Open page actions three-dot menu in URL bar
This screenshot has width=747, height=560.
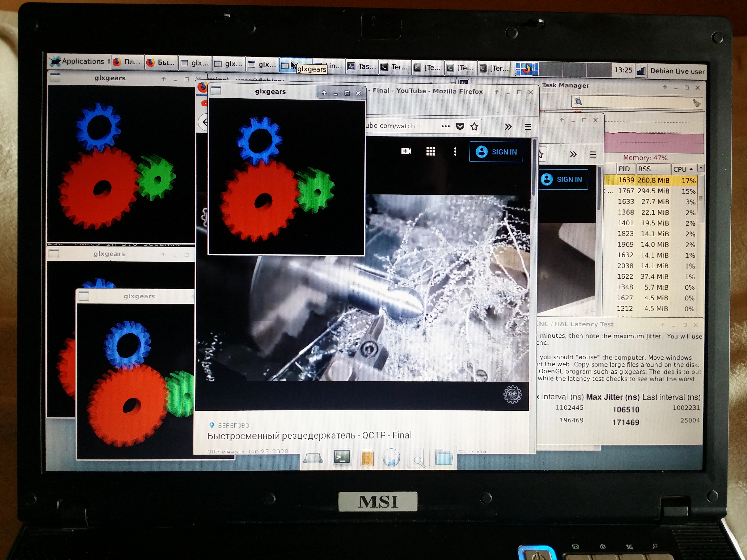[445, 126]
